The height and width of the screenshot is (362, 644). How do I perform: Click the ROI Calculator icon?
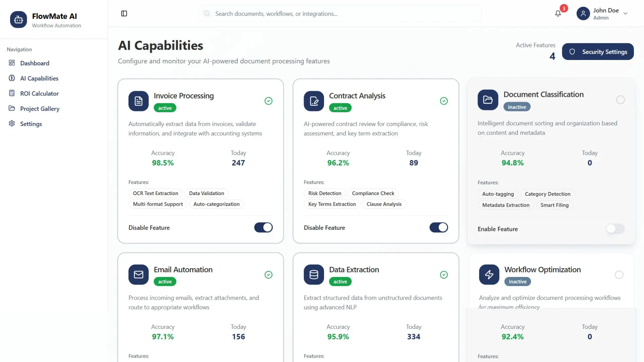(12, 93)
